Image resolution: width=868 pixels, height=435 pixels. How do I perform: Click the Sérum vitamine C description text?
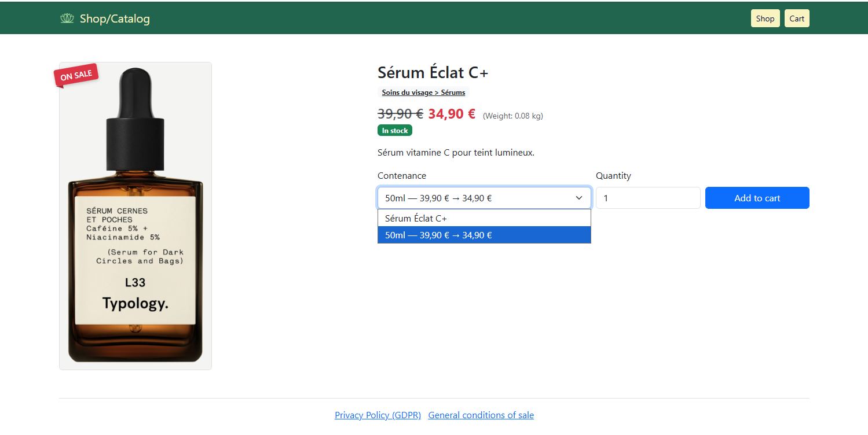(x=456, y=153)
